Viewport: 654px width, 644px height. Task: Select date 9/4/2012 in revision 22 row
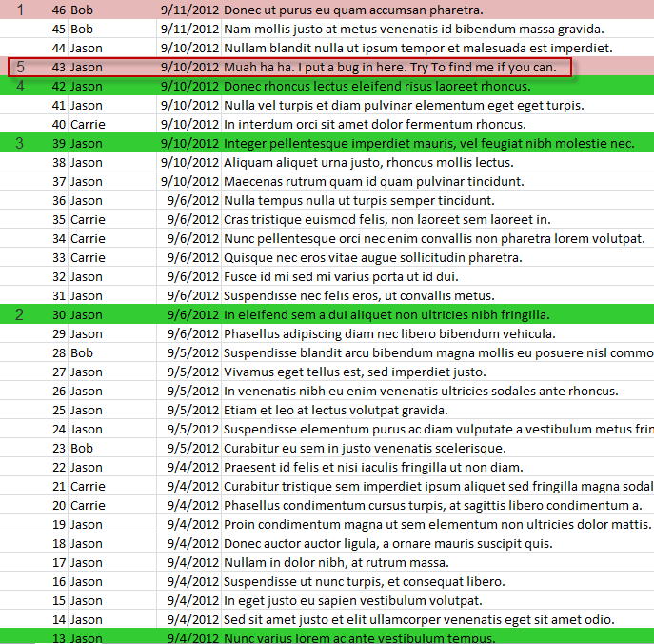pos(193,468)
